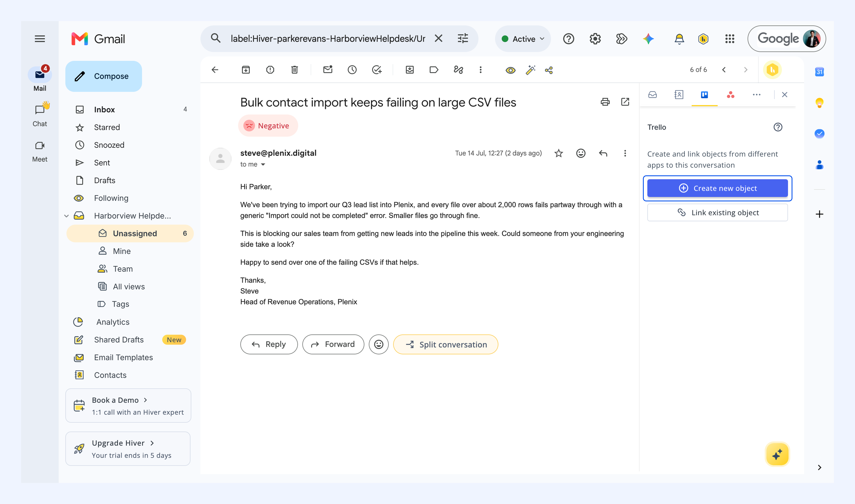Show more Hiver panel tabs
The image size is (855, 504).
coord(756,95)
